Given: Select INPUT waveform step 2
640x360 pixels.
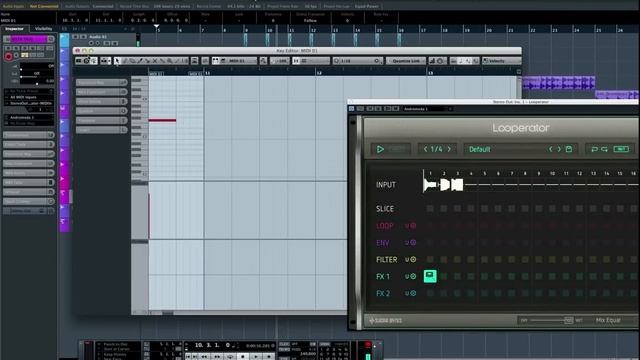Looking at the screenshot, I should point(444,185).
